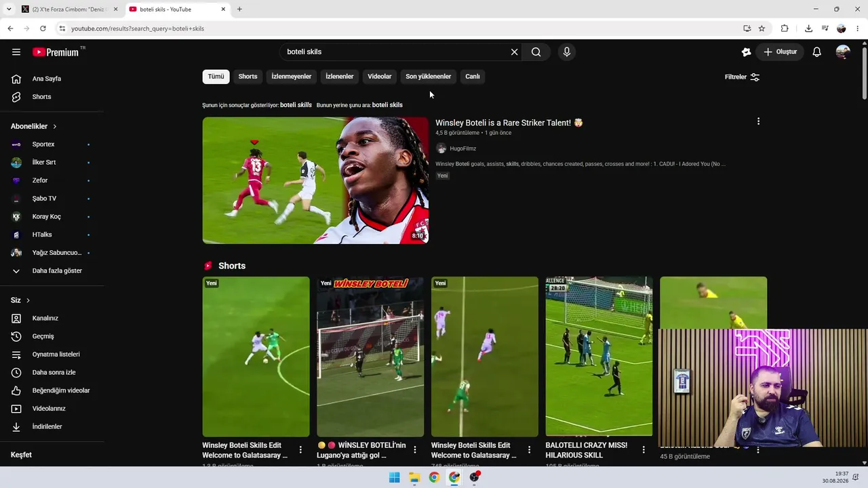Viewport: 868px width, 488px height.
Task: Expand the Abonelikler section chevron
Action: (x=55, y=127)
